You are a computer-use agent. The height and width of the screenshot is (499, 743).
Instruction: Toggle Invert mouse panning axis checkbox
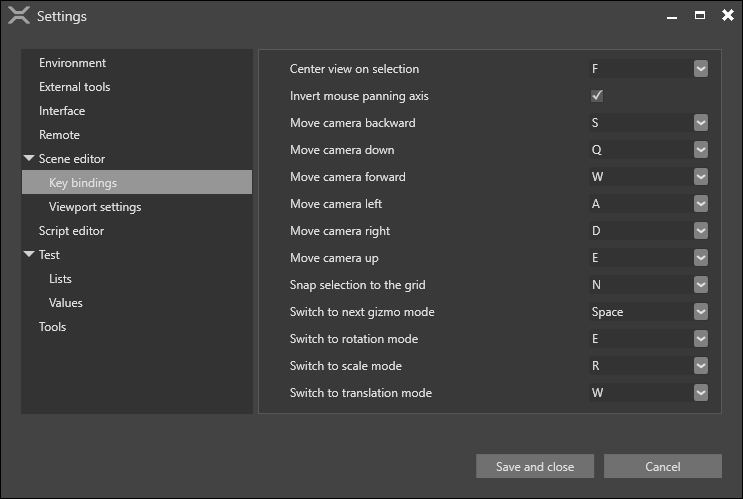597,96
